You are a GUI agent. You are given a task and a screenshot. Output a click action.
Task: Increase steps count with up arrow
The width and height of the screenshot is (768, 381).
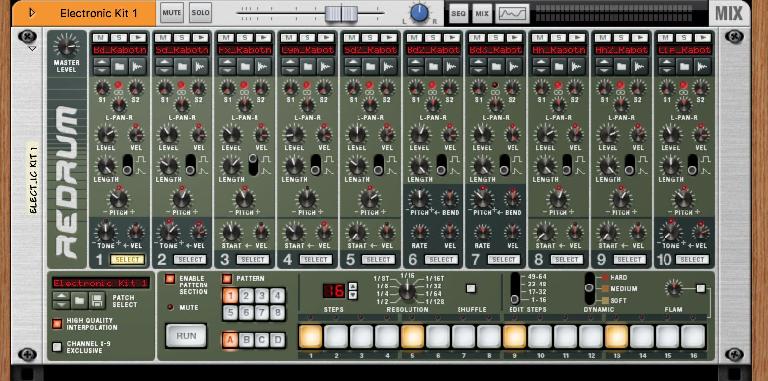point(352,286)
